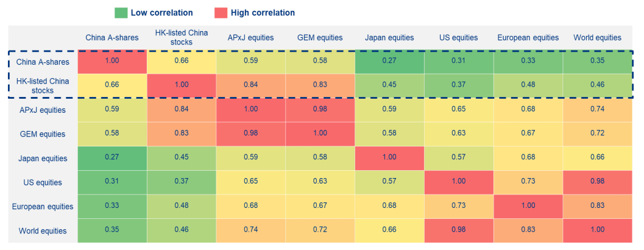Click the red High correlation legend swatch
Image resolution: width=644 pixels, height=250 pixels.
point(222,13)
